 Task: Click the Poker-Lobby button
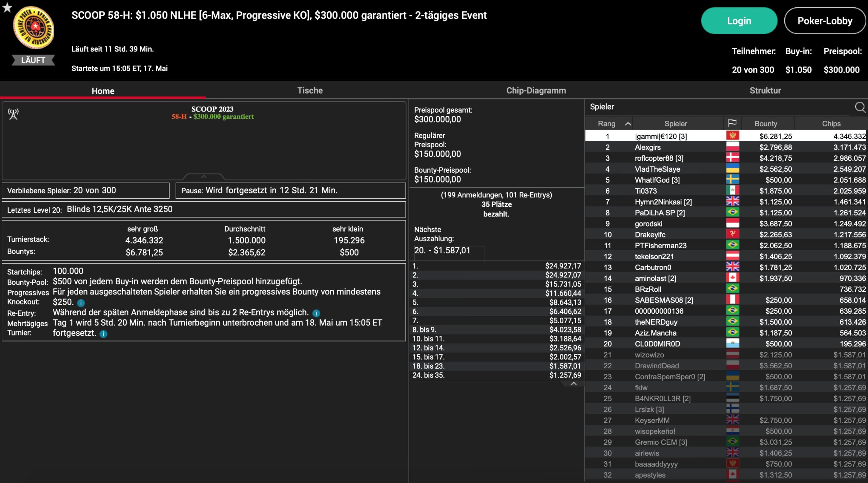click(825, 21)
